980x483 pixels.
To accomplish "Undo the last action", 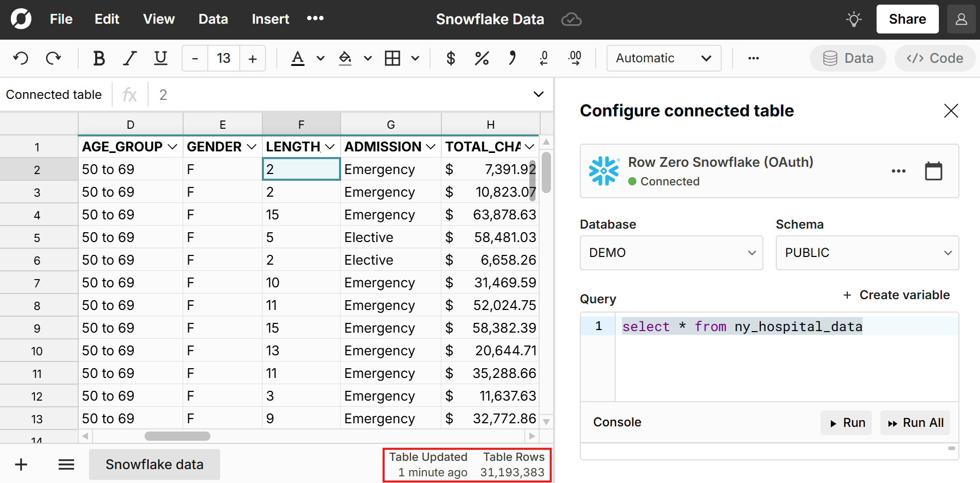I will click(x=21, y=58).
